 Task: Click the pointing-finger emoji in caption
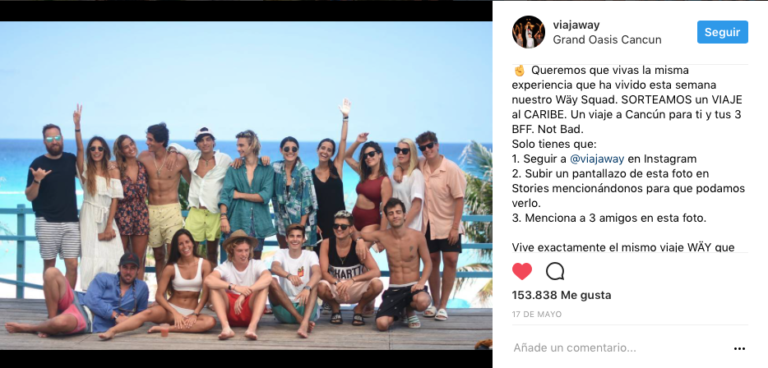519,71
